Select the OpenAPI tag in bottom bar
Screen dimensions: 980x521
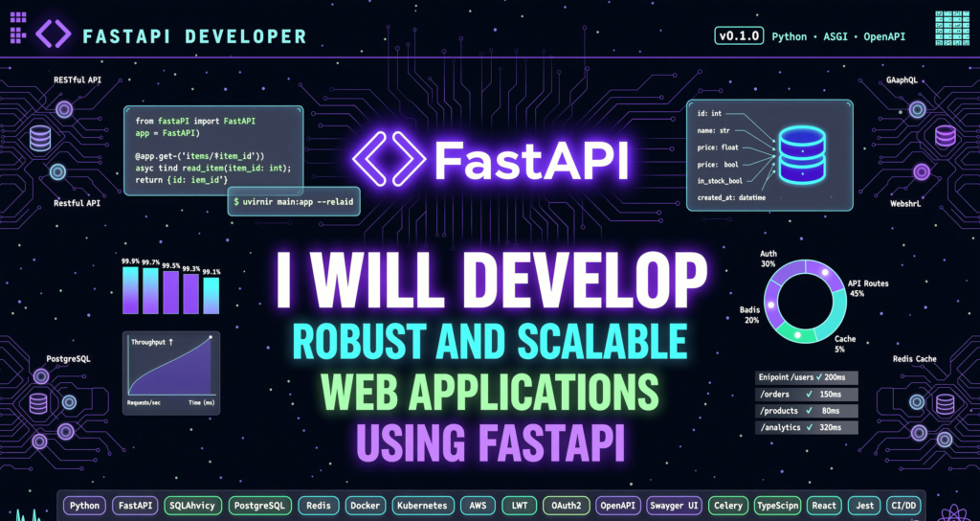coord(617,506)
